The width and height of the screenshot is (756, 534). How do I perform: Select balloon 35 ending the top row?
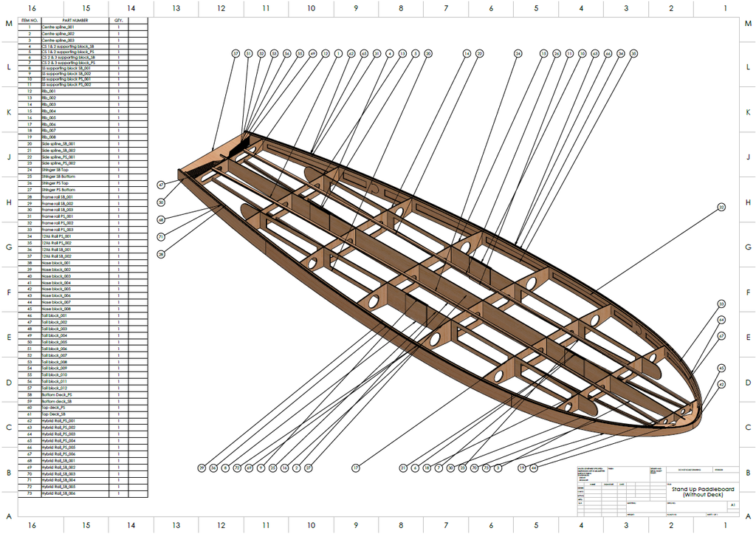coord(633,54)
